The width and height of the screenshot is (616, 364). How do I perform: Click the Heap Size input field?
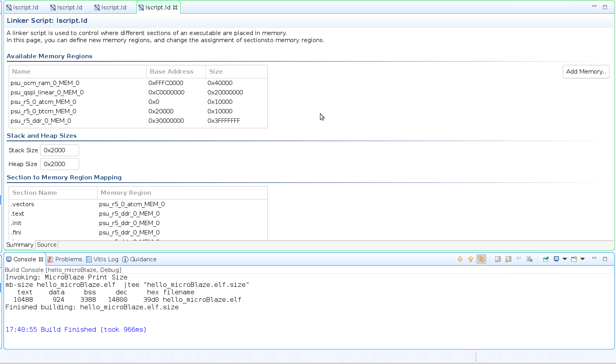coord(59,164)
